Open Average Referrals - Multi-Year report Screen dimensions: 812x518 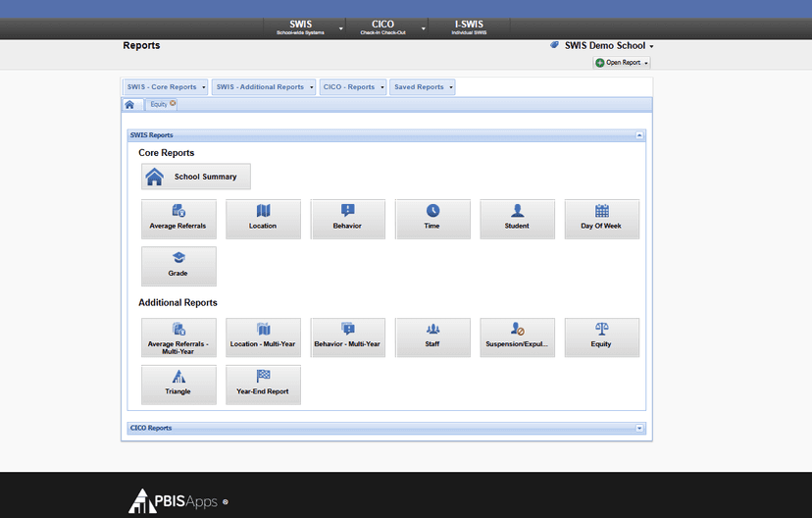pos(178,337)
